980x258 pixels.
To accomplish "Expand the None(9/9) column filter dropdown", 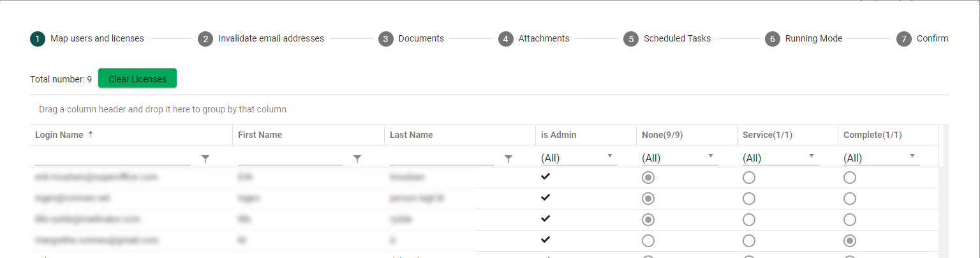I will pos(679,158).
